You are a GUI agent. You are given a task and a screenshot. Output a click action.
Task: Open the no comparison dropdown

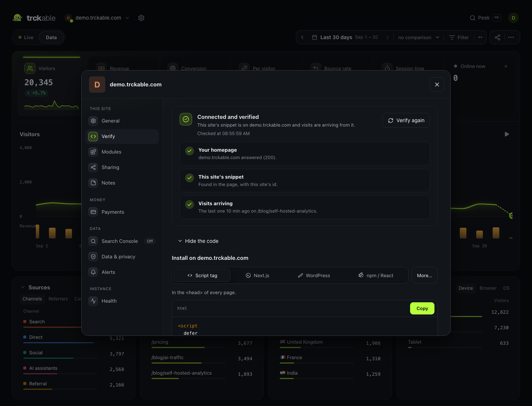pos(419,37)
